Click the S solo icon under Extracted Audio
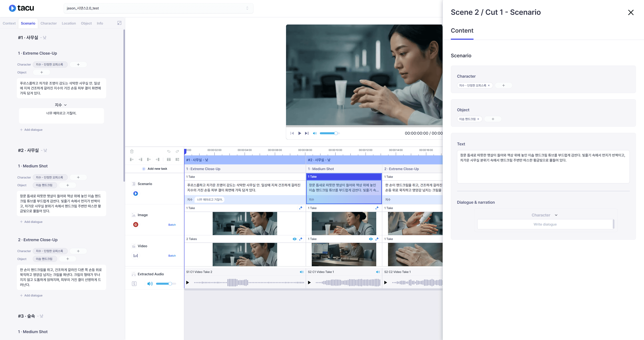Viewport: 644px width, 340px height. [x=134, y=284]
